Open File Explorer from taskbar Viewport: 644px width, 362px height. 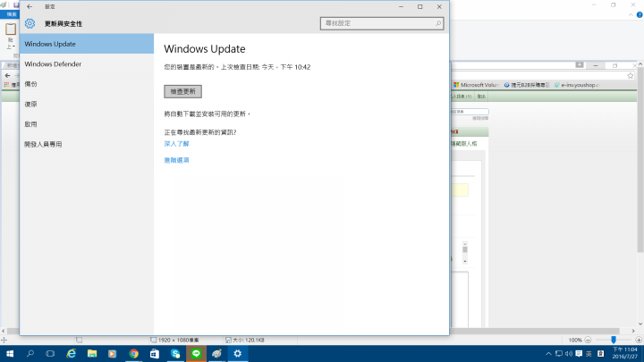(x=92, y=353)
